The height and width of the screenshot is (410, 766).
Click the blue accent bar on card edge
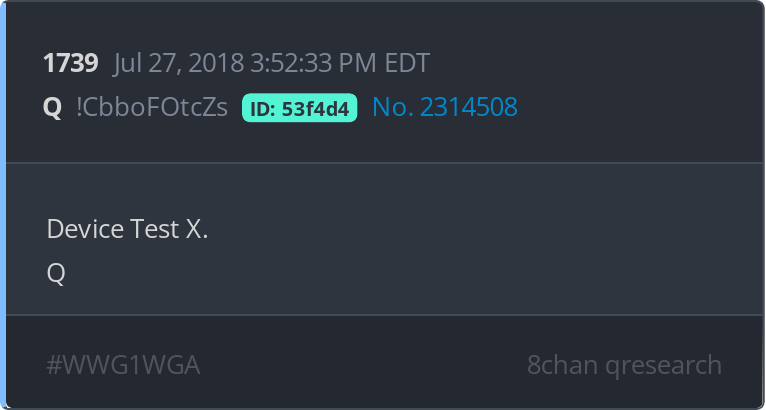coord(3,205)
